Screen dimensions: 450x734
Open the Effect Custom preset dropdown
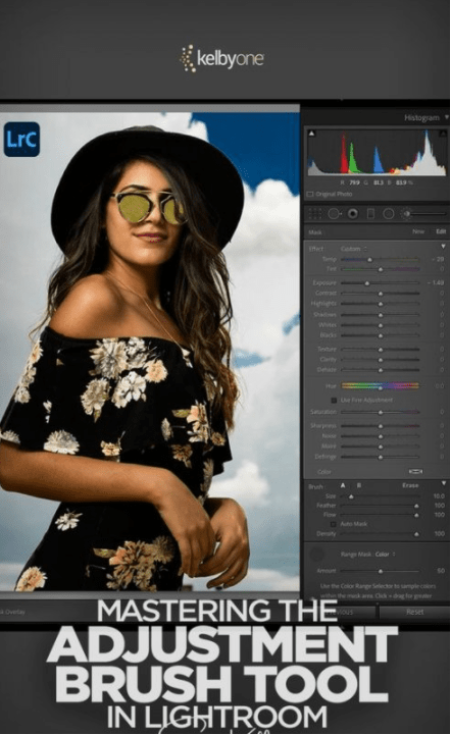click(x=354, y=249)
